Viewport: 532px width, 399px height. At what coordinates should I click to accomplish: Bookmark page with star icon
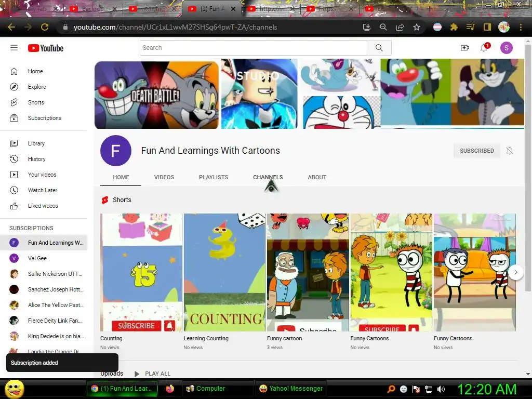tap(417, 27)
